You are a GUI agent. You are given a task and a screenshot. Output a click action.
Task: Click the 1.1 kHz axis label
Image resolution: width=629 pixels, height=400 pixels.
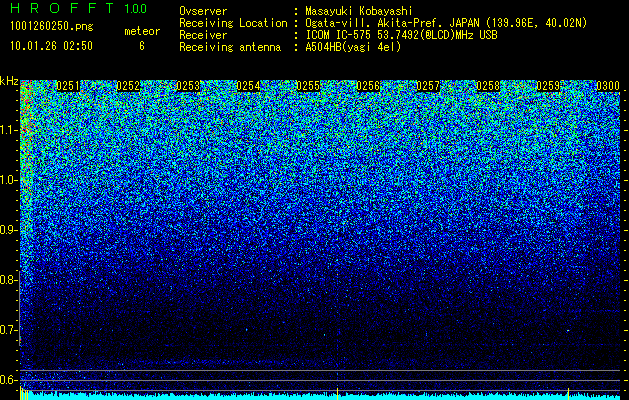(x=9, y=130)
